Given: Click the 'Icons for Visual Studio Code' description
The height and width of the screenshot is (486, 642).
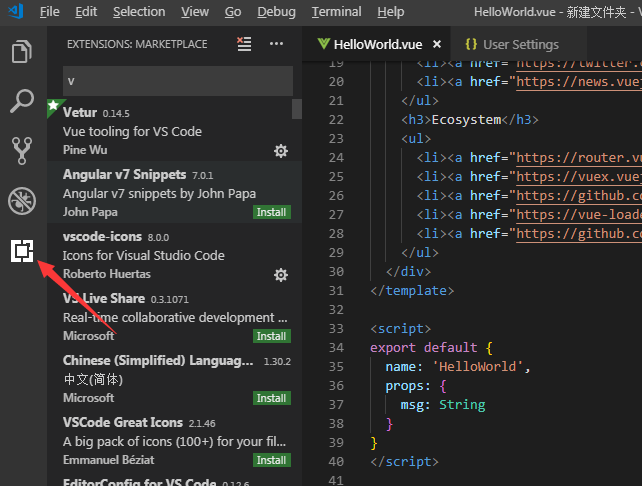Looking at the screenshot, I should coord(144,255).
